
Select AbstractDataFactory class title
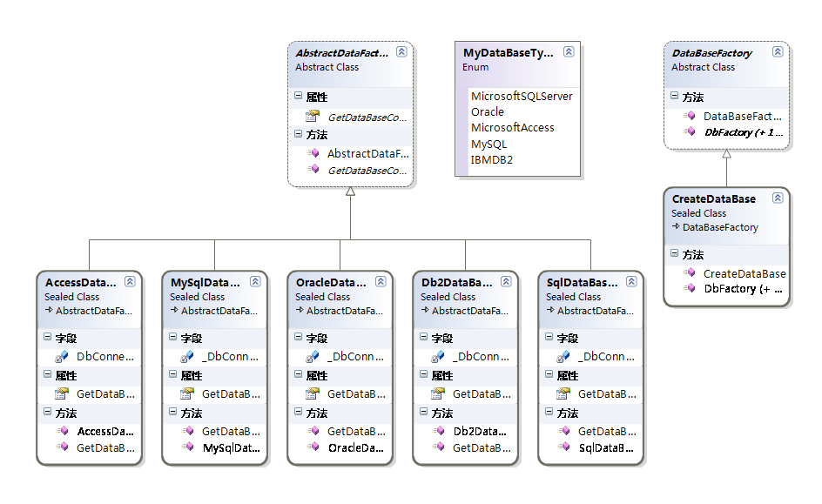[342, 53]
